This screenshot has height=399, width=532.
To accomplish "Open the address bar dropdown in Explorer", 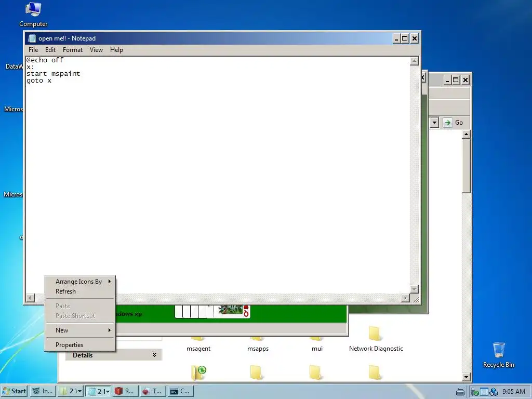I will (434, 123).
